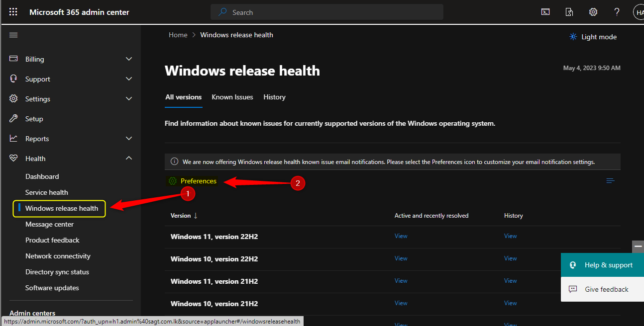View history for Windows 11 21H2
This screenshot has width=644, height=326.
511,281
